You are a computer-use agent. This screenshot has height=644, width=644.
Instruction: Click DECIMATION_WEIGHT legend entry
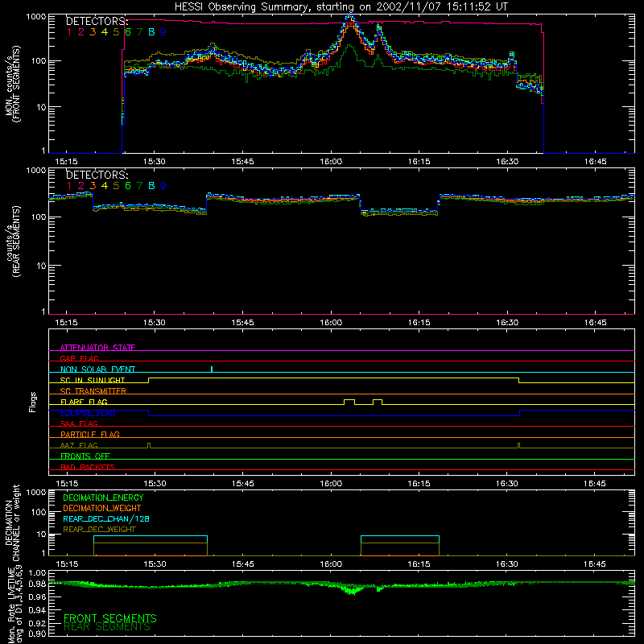tap(102, 508)
